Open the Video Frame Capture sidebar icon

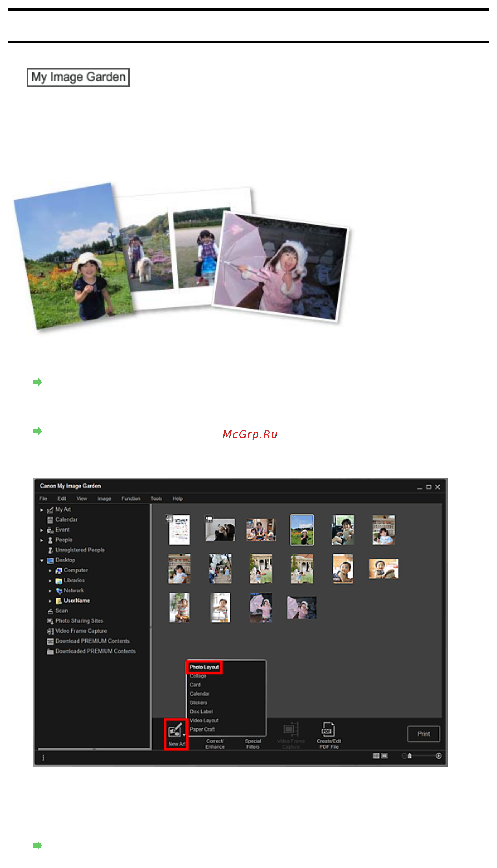click(x=50, y=632)
